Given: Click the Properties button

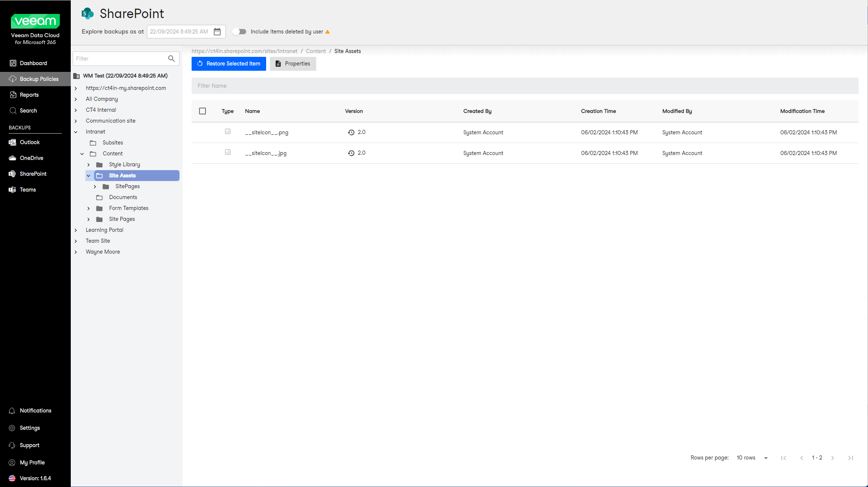Looking at the screenshot, I should pos(293,64).
